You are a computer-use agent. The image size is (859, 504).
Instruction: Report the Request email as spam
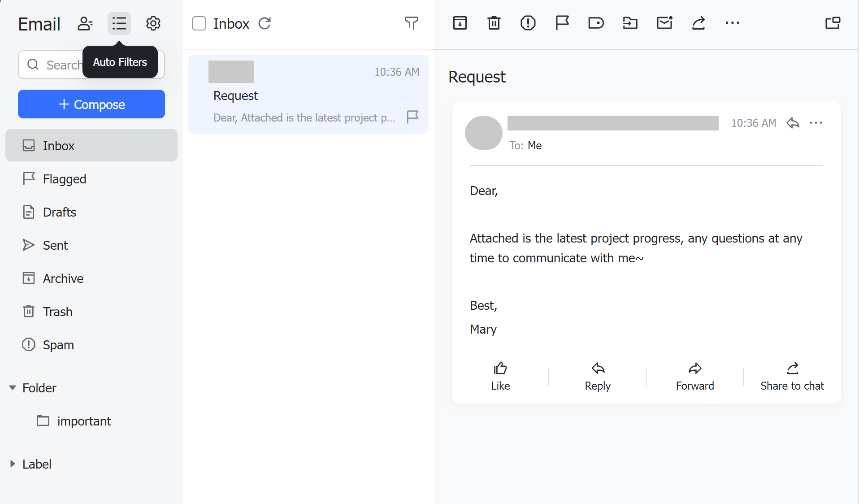528,23
